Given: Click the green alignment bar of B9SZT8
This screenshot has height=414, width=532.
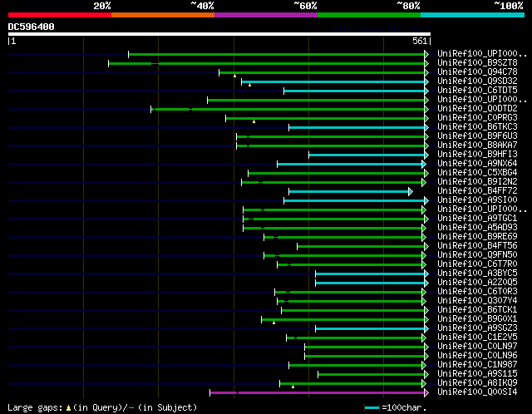Looking at the screenshot, I should click(266, 63).
